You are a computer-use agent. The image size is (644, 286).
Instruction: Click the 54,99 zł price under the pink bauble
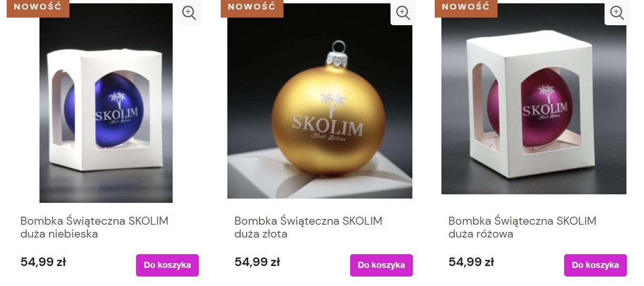click(x=471, y=261)
